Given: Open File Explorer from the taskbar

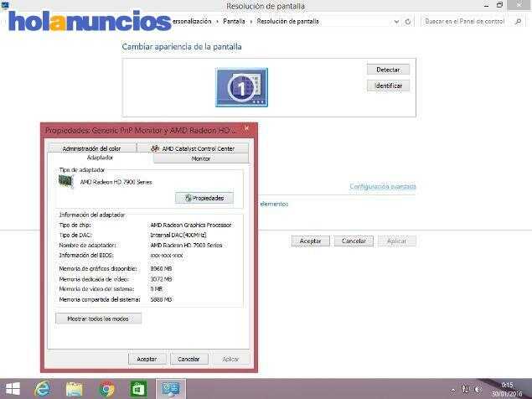Looking at the screenshot, I should (x=75, y=389).
